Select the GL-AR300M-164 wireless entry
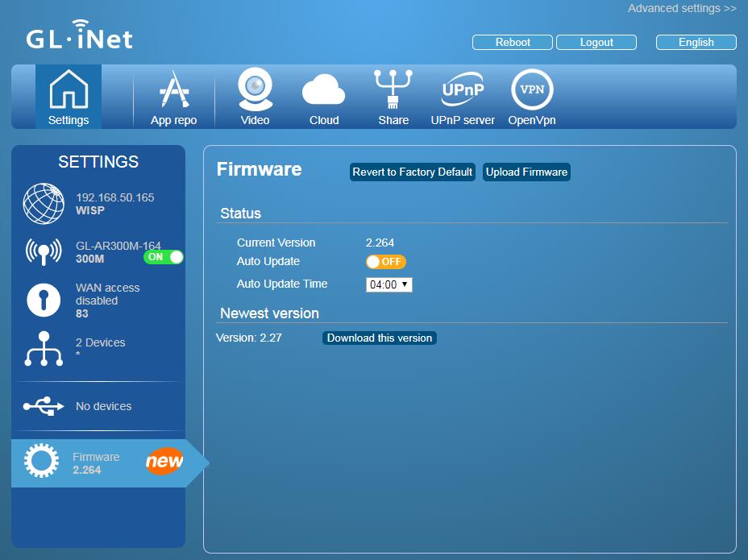Image resolution: width=748 pixels, height=560 pixels. point(98,252)
